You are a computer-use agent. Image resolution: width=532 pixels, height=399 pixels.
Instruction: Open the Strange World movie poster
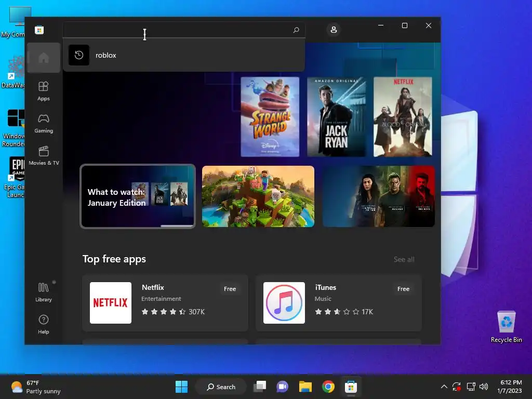pyautogui.click(x=270, y=117)
